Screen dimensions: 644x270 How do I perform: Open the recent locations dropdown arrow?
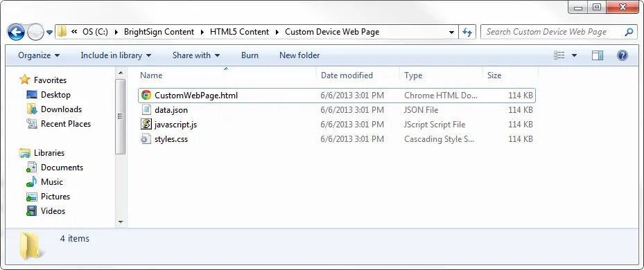[x=50, y=33]
